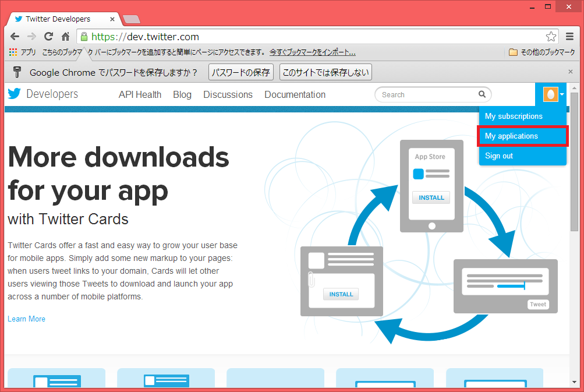Click the user avatar icon
Screen dimensions: 584x392
[x=550, y=94]
